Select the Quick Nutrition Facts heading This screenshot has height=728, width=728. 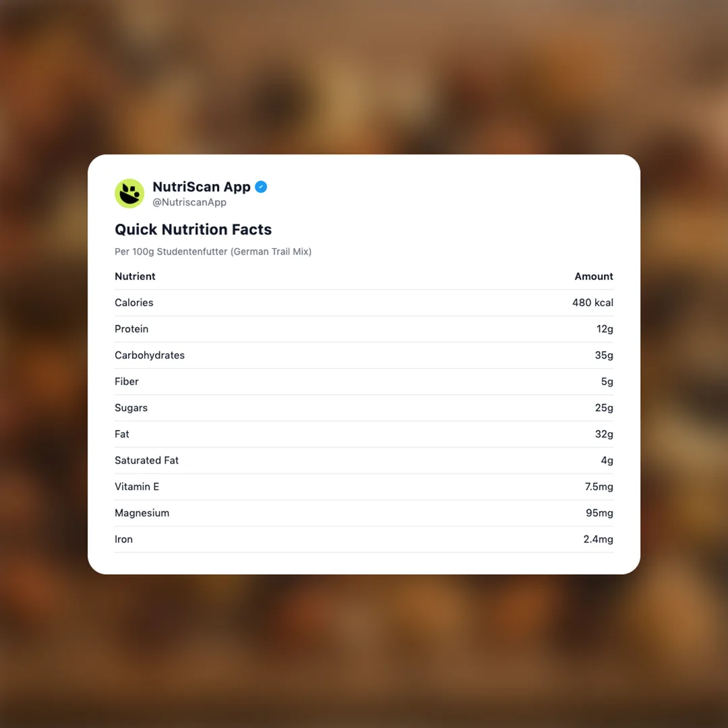(193, 229)
